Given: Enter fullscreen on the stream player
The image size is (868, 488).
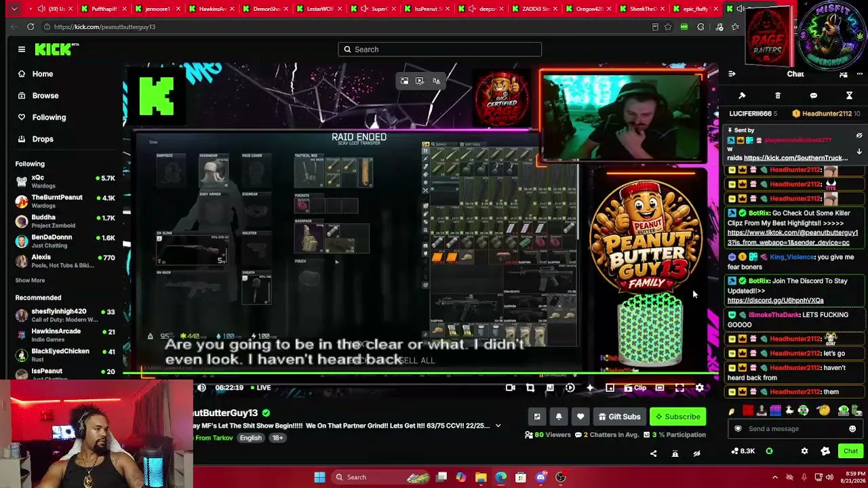Looking at the screenshot, I should pyautogui.click(x=679, y=388).
